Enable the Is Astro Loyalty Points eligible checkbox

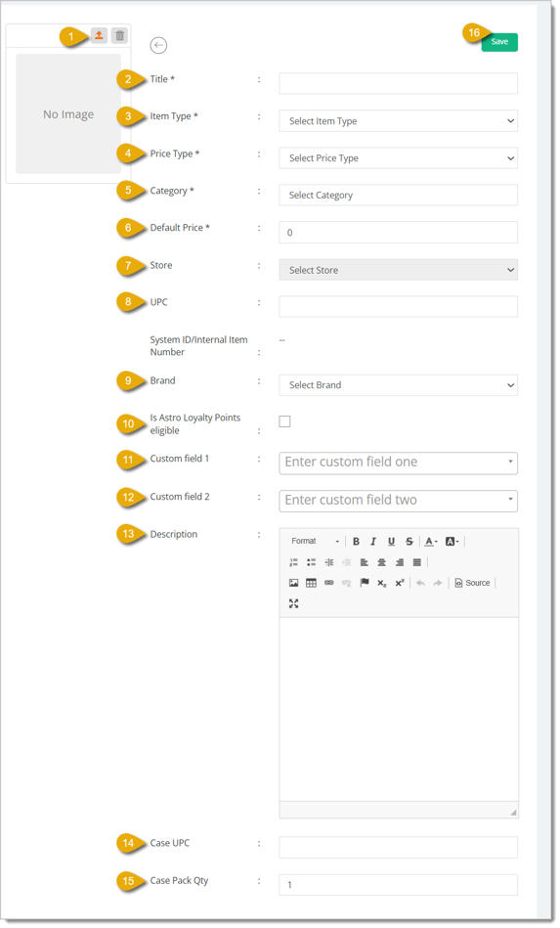284,421
